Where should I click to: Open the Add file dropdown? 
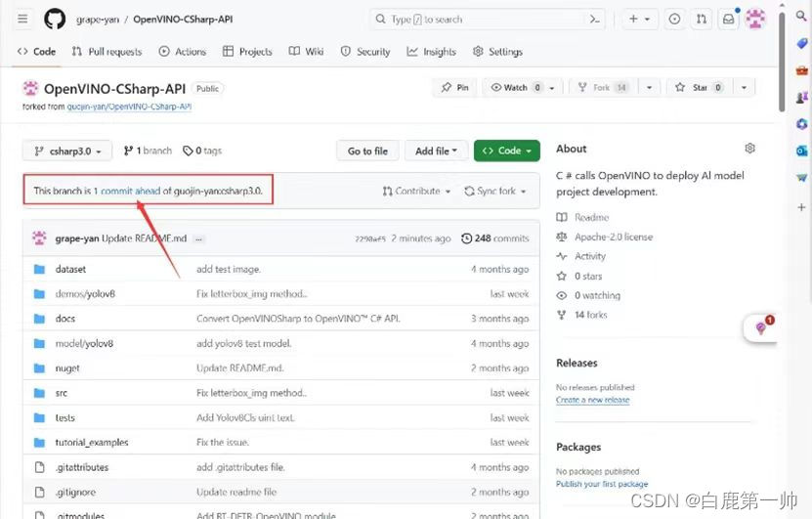tap(436, 151)
